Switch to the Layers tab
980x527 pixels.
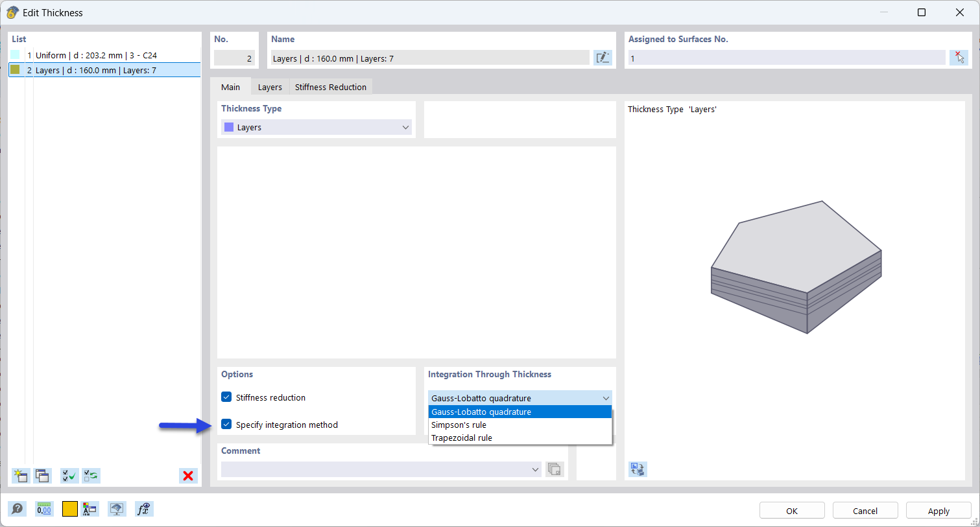coord(270,86)
